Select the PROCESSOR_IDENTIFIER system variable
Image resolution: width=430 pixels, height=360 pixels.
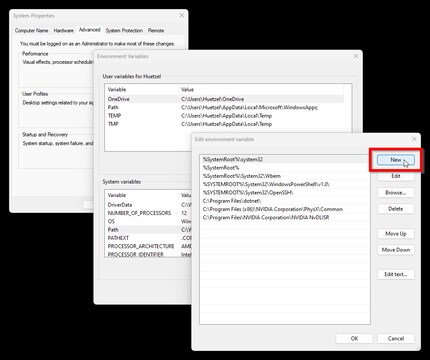[x=148, y=254]
